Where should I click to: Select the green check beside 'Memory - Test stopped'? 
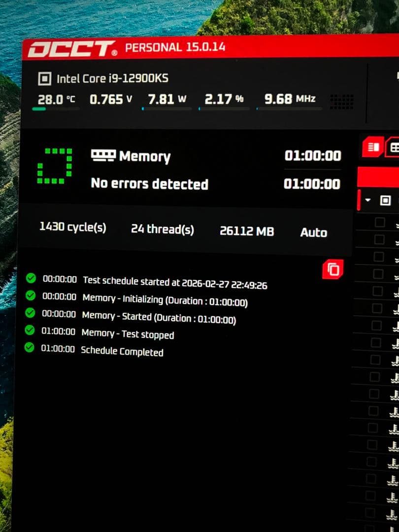coord(30,330)
